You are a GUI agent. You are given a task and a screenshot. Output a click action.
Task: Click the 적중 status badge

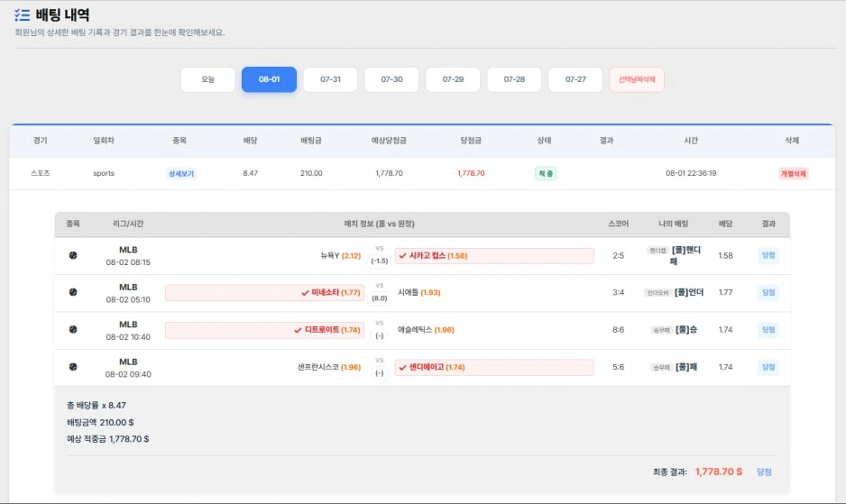click(x=546, y=174)
